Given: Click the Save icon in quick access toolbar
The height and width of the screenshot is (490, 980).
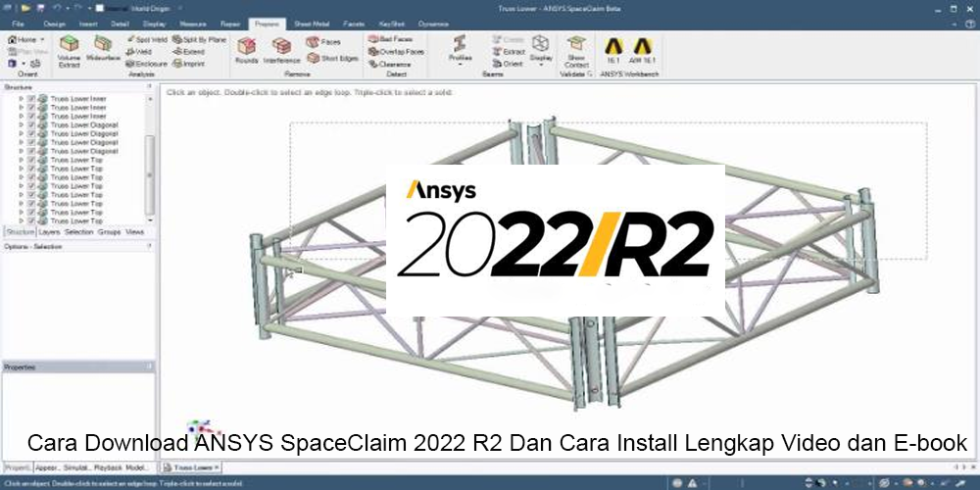Looking at the screenshot, I should 41,8.
